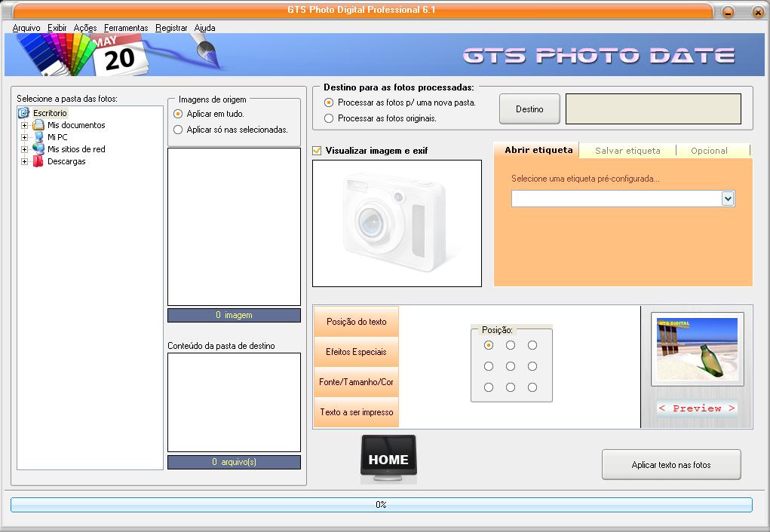Screen dimensions: 770x532
Task: Select the top-right text position radio
Action: (x=532, y=346)
